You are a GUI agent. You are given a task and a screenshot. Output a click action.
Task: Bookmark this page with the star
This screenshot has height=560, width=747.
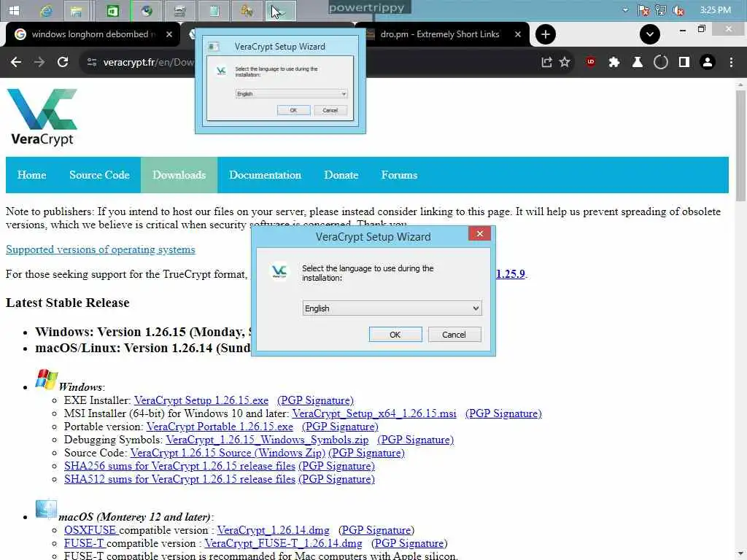[565, 62]
